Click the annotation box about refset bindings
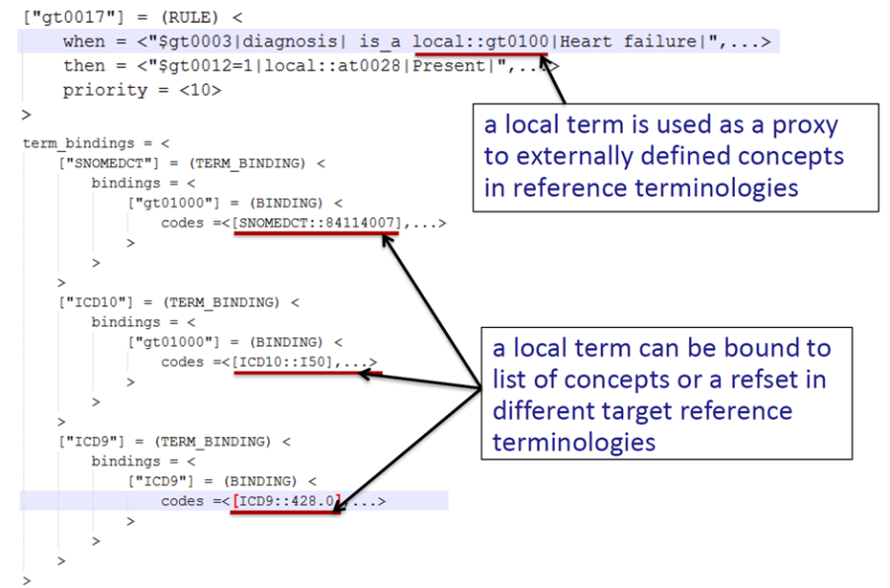 [x=671, y=392]
